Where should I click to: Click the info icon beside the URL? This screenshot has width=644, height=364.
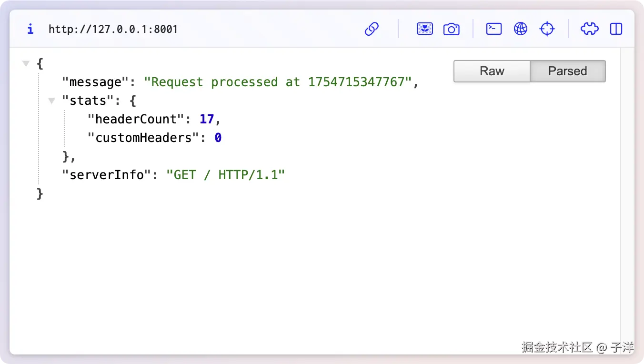tap(30, 30)
